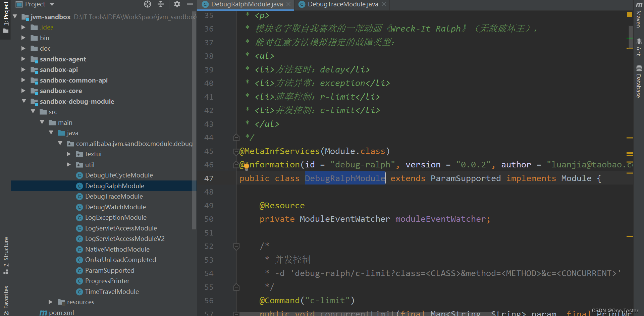Collapse the java source folder
The image size is (644, 316).
(51, 133)
